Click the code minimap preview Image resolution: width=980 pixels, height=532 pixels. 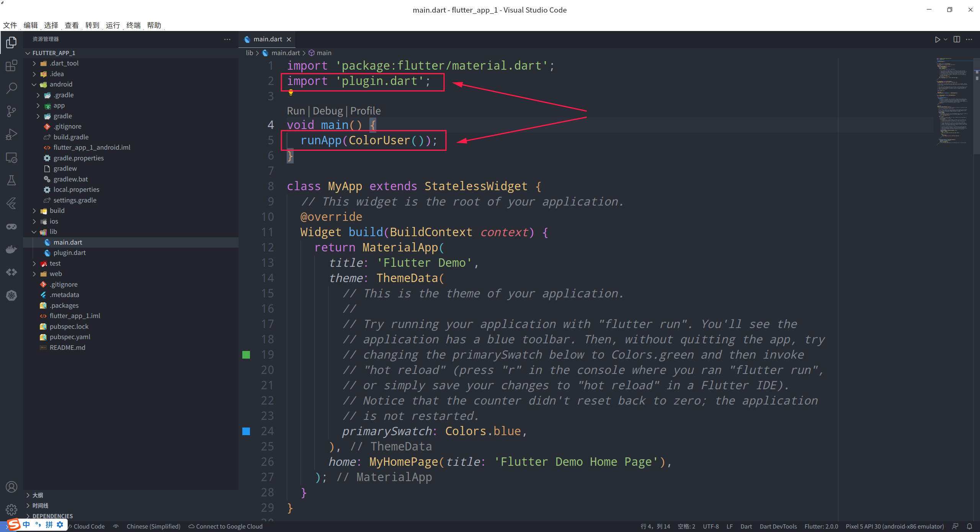coord(953,101)
